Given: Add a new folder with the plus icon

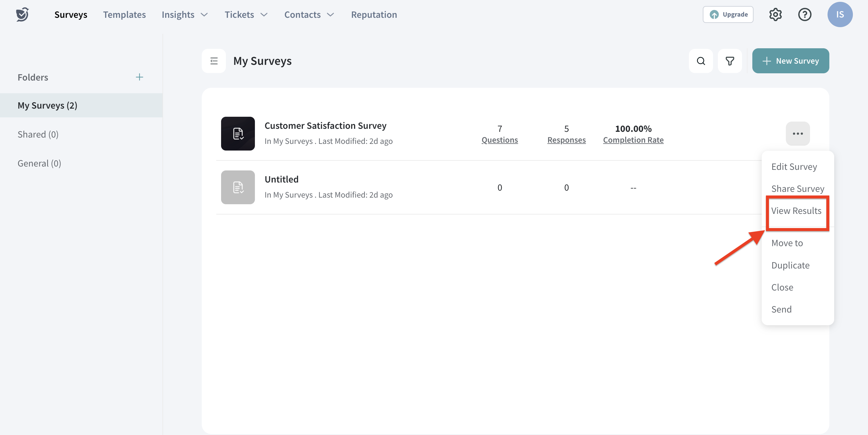Looking at the screenshot, I should (140, 77).
